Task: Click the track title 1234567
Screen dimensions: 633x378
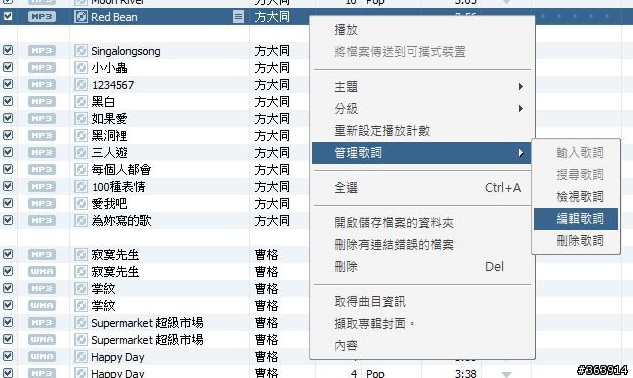Action: coord(113,85)
